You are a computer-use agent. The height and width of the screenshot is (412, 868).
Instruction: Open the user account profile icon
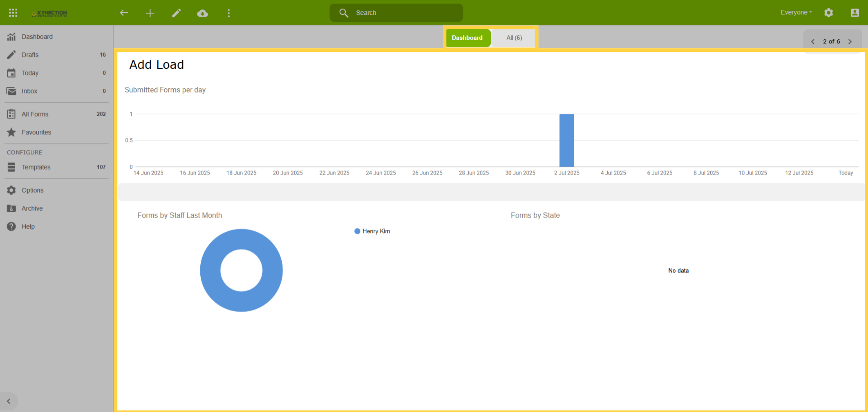pyautogui.click(x=855, y=13)
